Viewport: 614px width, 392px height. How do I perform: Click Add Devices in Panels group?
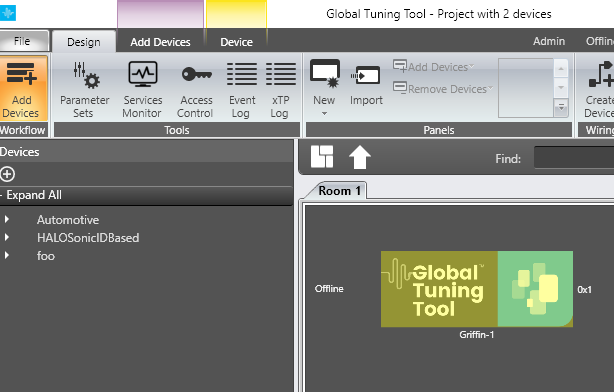point(433,67)
